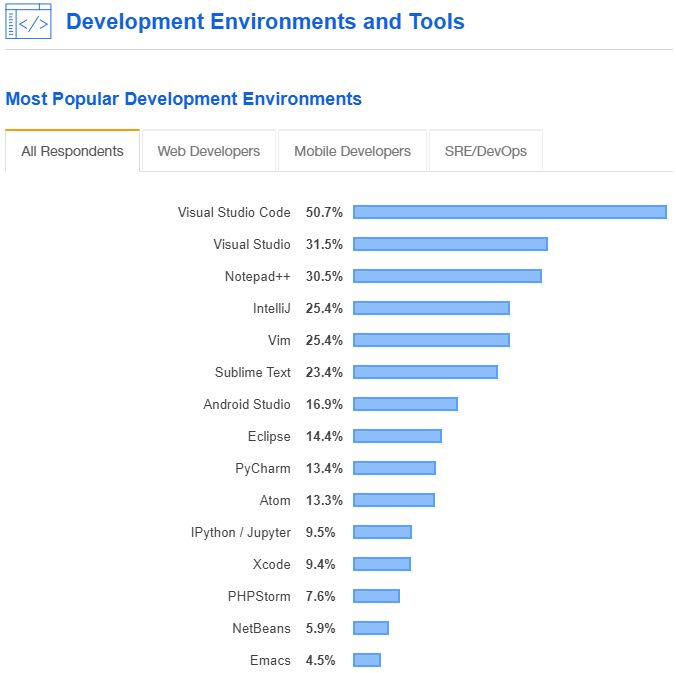Click the "Vim" label
Viewport: 676px width, 673px height.
click(x=279, y=340)
